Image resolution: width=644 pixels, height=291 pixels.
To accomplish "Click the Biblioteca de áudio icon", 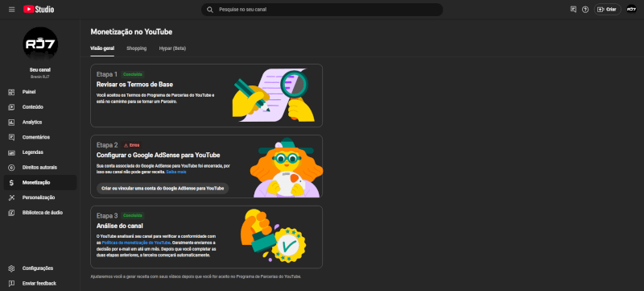I will pyautogui.click(x=11, y=213).
